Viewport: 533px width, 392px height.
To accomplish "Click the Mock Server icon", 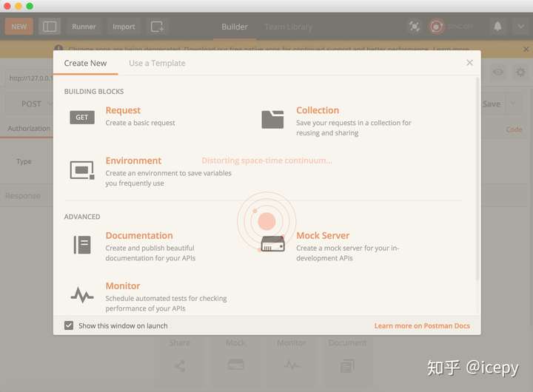I will pyautogui.click(x=272, y=243).
